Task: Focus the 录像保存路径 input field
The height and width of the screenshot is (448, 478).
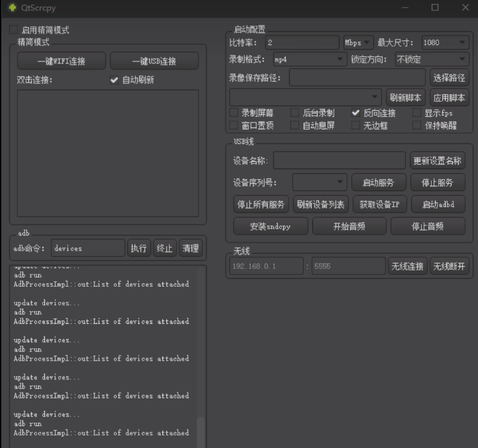Action: click(x=357, y=77)
